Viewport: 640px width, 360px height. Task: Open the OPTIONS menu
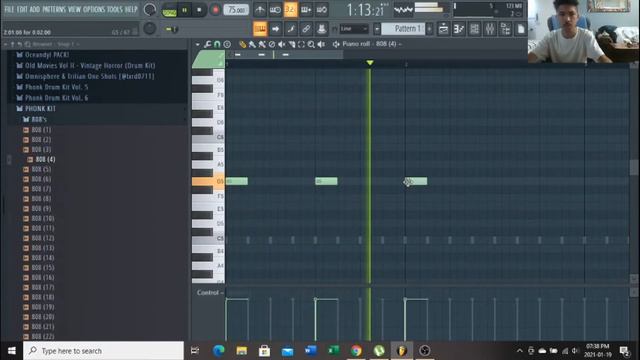tap(94, 9)
